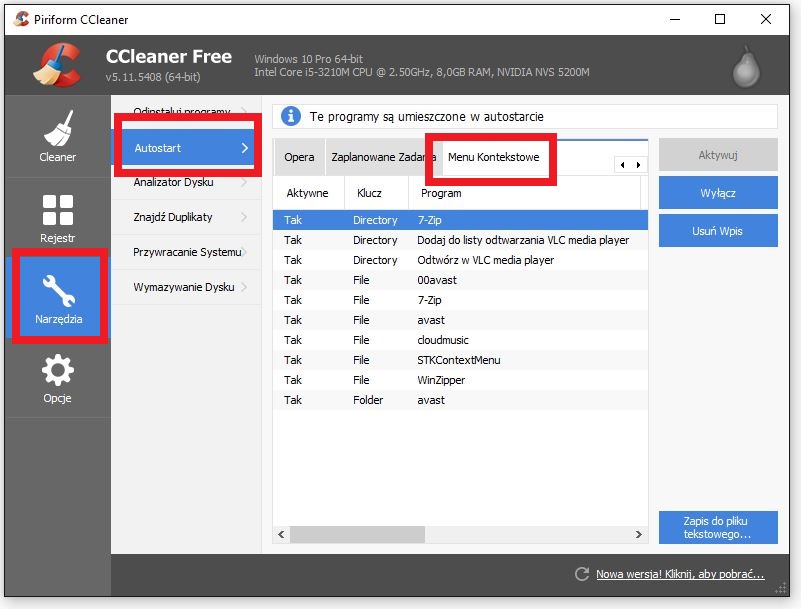Click the CCleaner logo in header
Screen dimensions: 801x609
[x=57, y=65]
